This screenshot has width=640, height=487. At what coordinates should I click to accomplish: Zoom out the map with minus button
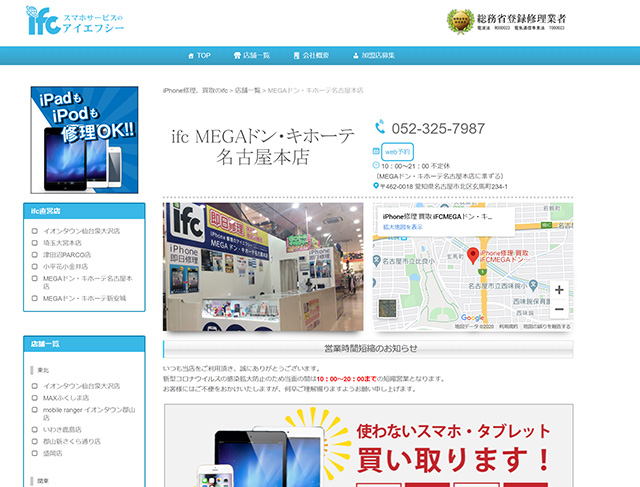[559, 309]
